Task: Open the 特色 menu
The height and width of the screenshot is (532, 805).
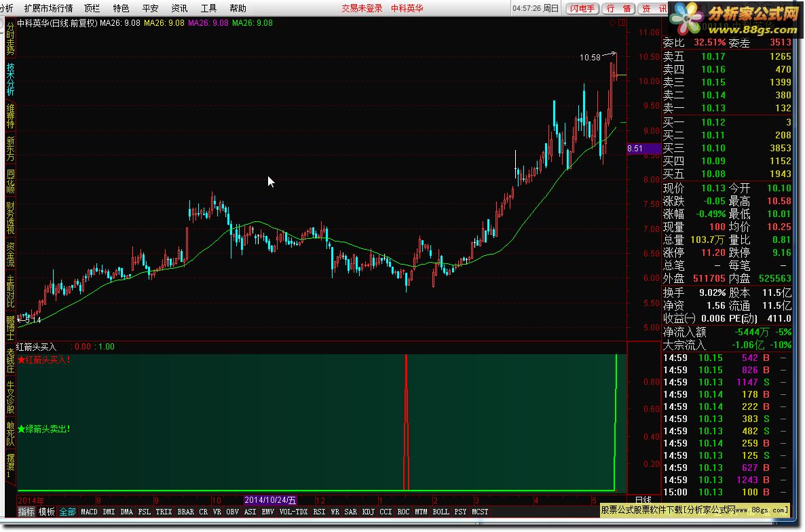Action: point(121,8)
